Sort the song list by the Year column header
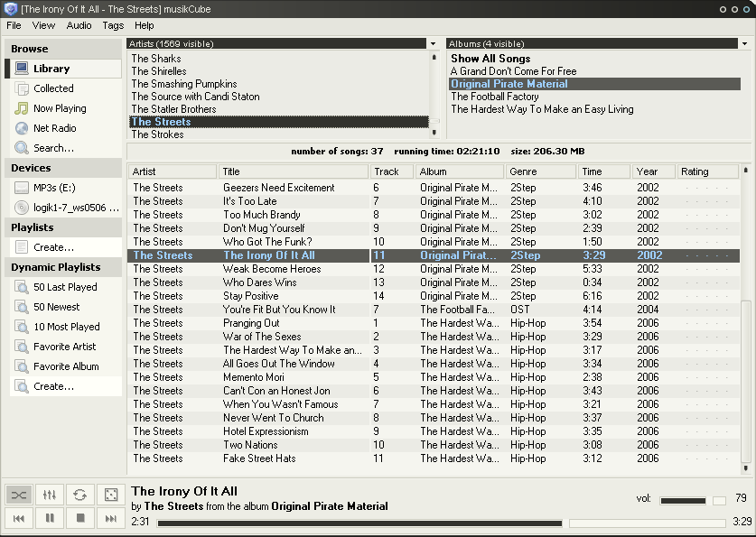This screenshot has width=756, height=537. [x=654, y=171]
